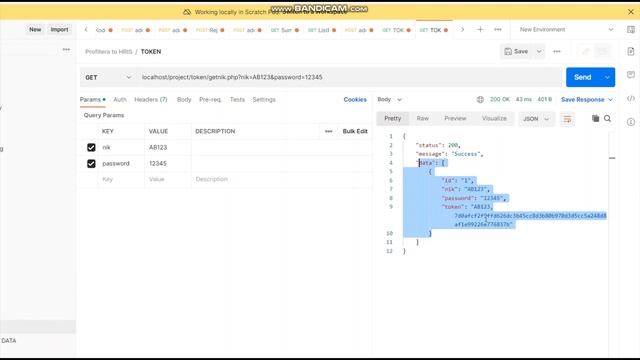Open the tab bar overflow ellipsis menu
The width and height of the screenshot is (640, 360).
pyautogui.click(x=498, y=29)
